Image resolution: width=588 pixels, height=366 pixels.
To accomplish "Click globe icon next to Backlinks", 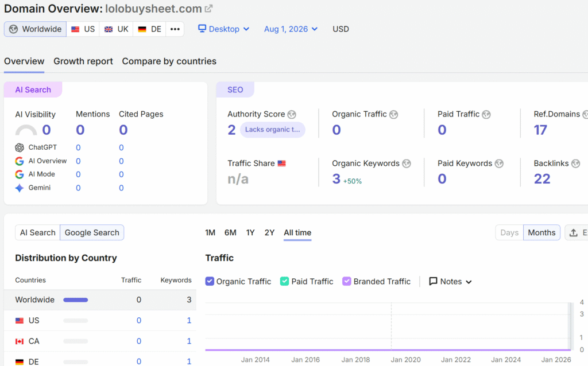I will click(x=575, y=163).
